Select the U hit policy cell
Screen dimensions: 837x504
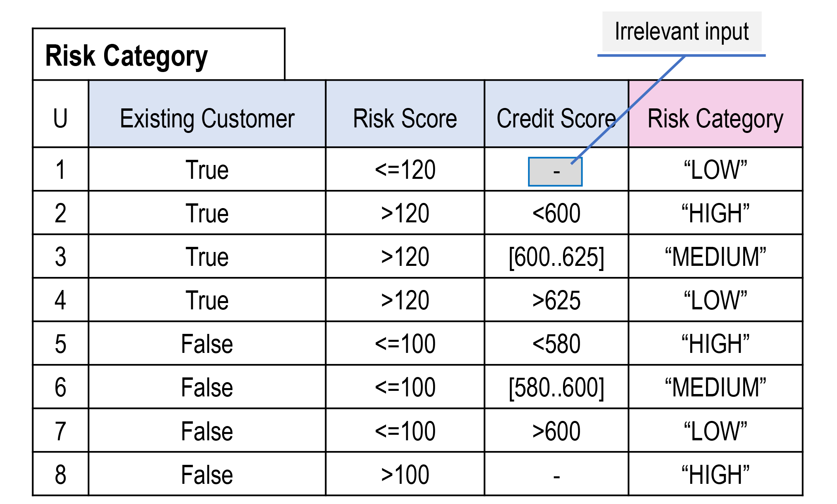(x=61, y=118)
